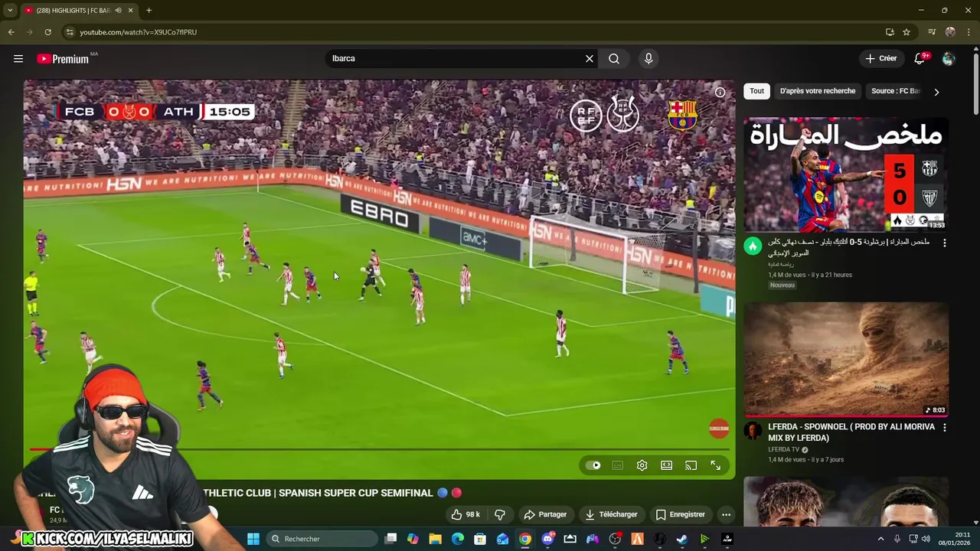Open options for the LFERDA video
This screenshot has height=551, width=980.
click(944, 428)
